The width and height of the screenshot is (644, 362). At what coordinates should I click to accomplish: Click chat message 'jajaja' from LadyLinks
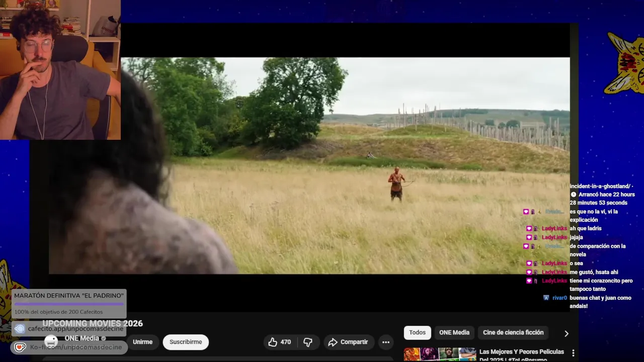(x=576, y=237)
